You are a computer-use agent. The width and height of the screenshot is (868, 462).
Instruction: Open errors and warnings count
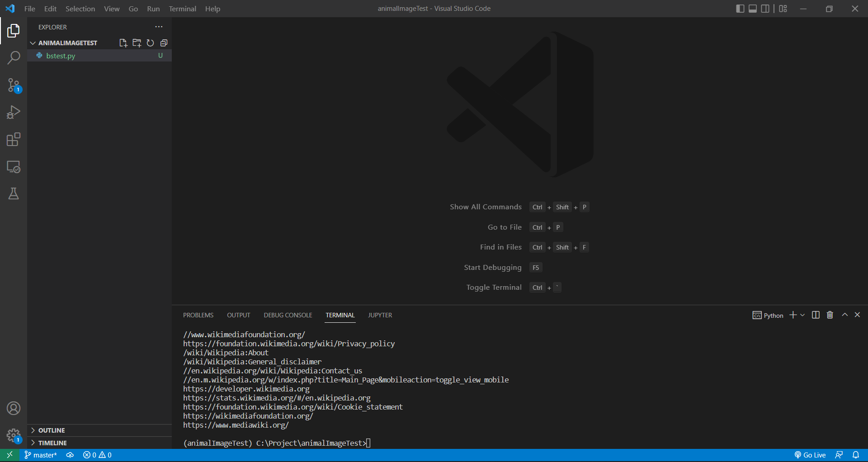[97, 455]
